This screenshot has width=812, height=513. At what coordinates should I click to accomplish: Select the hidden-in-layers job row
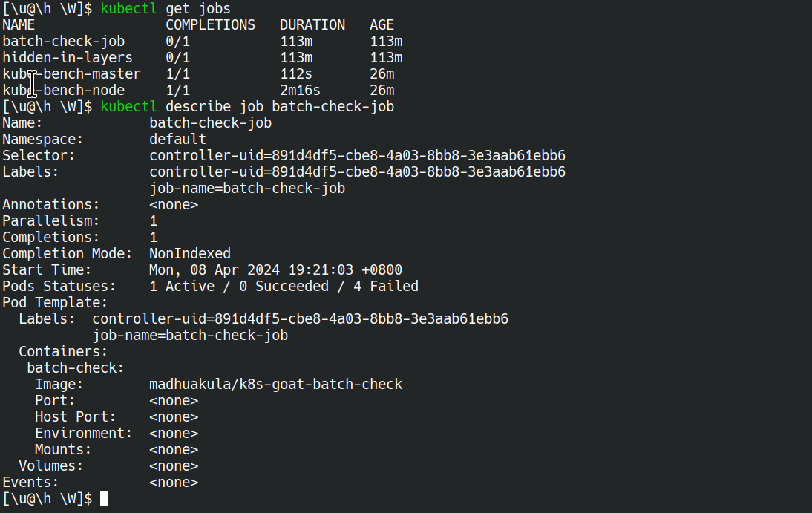203,57
